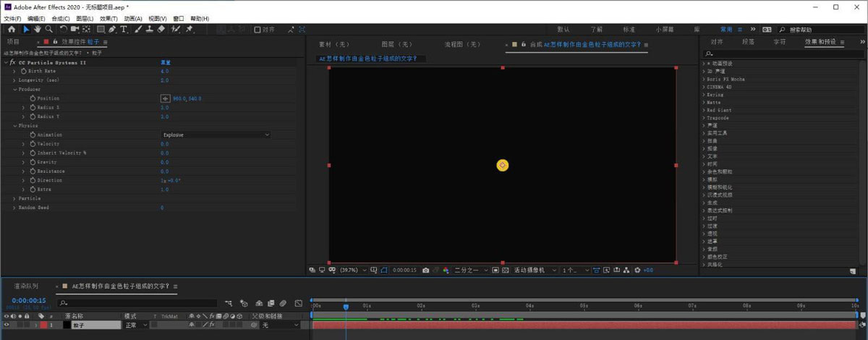Hide the 粒子 layer with eye toggle

[7, 325]
